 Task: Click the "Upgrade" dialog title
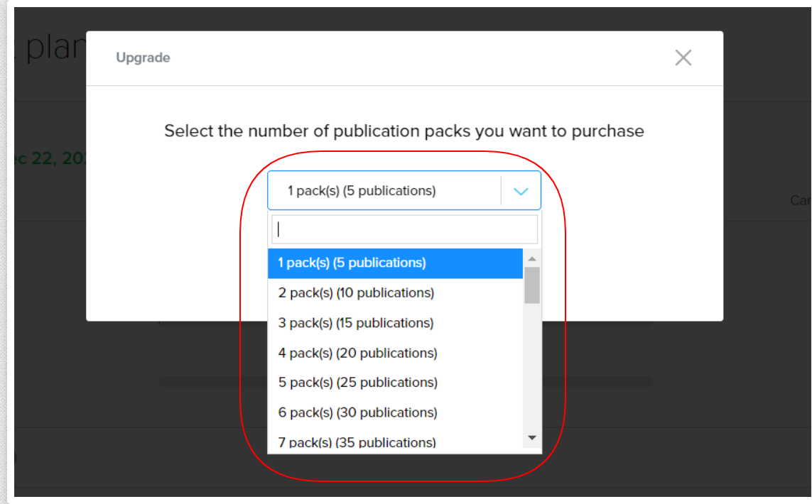143,57
